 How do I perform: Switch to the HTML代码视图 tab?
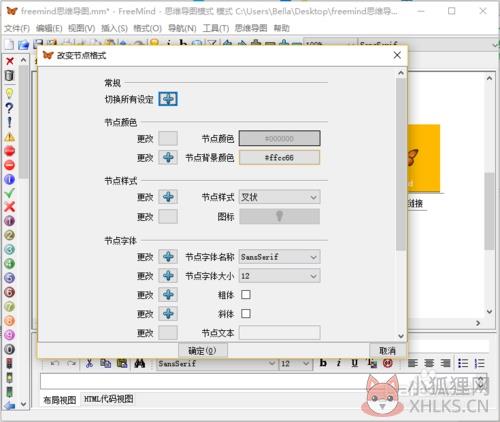click(108, 399)
